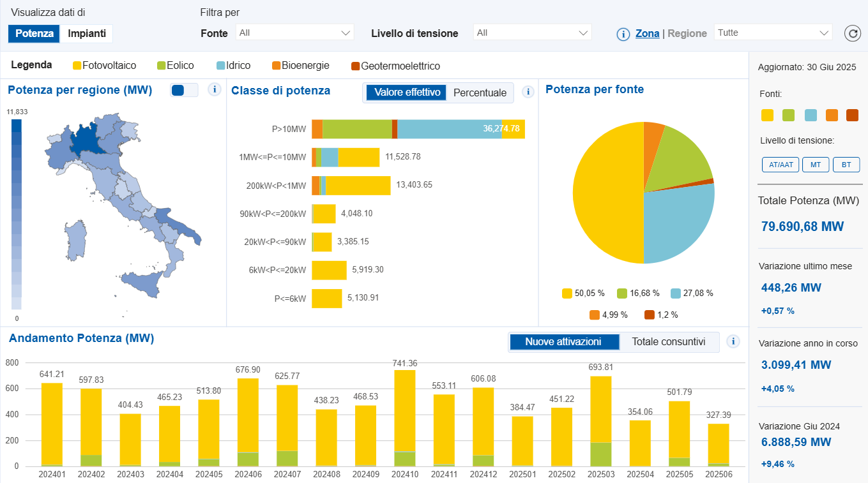Click the Regione link

(x=687, y=34)
